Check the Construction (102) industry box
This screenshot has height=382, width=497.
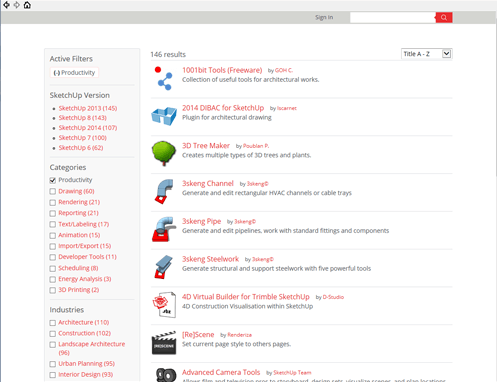pyautogui.click(x=53, y=334)
